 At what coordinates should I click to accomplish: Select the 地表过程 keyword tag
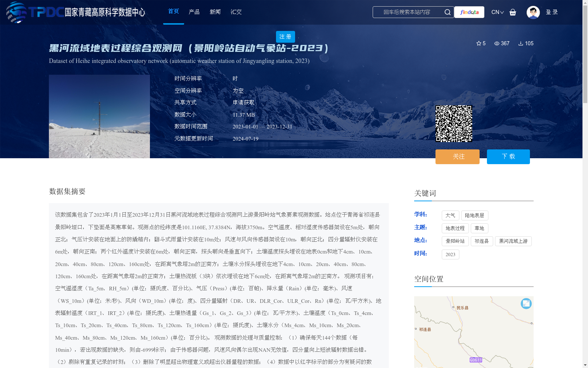point(455,228)
